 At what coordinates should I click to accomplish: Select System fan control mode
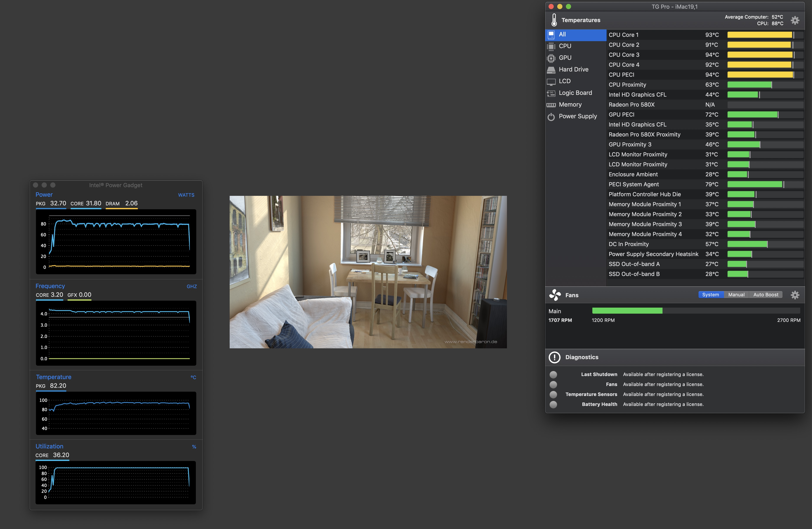point(710,295)
